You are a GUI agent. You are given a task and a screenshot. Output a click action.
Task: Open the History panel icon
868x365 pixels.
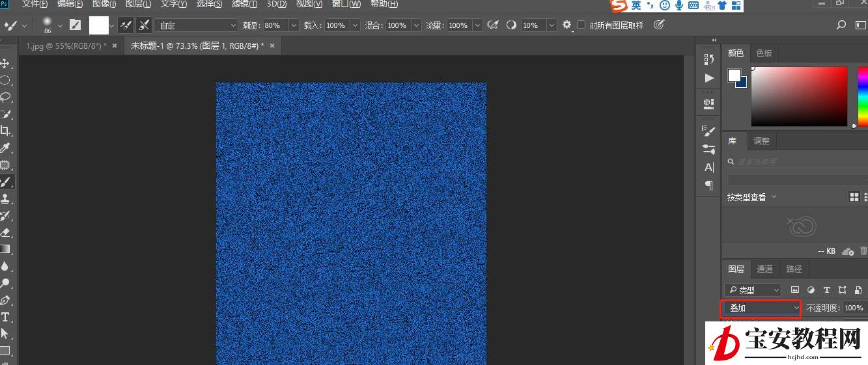click(709, 59)
